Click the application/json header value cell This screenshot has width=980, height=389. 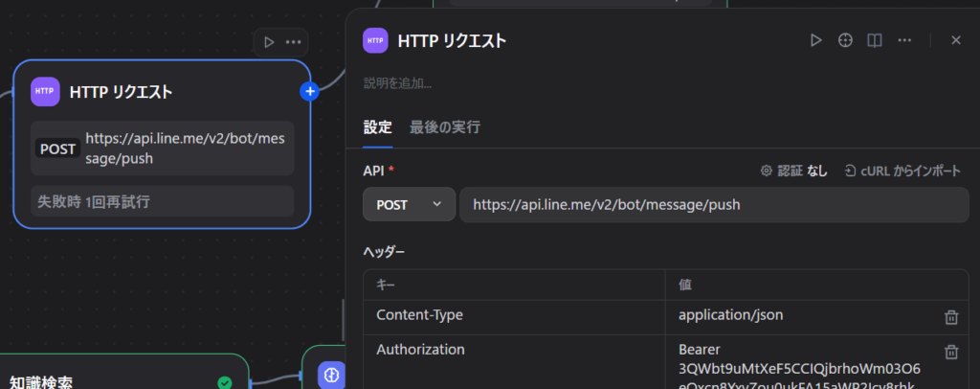804,315
